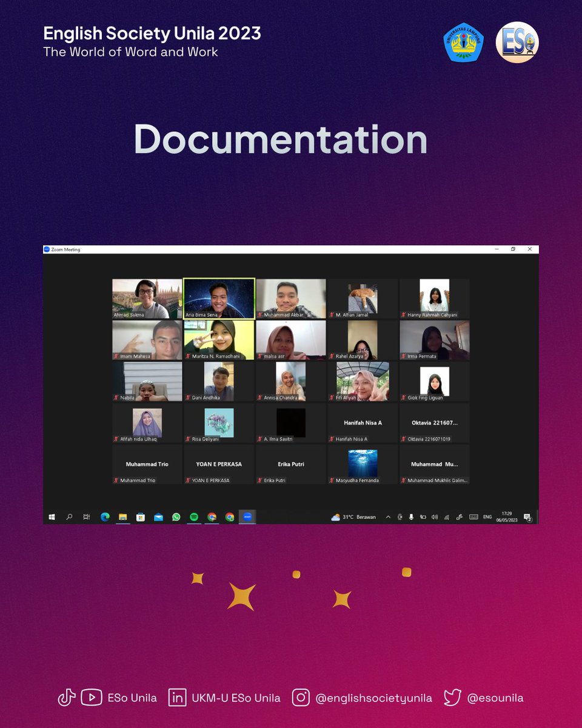Open the Windows Start menu
The height and width of the screenshot is (728, 582).
(x=52, y=517)
